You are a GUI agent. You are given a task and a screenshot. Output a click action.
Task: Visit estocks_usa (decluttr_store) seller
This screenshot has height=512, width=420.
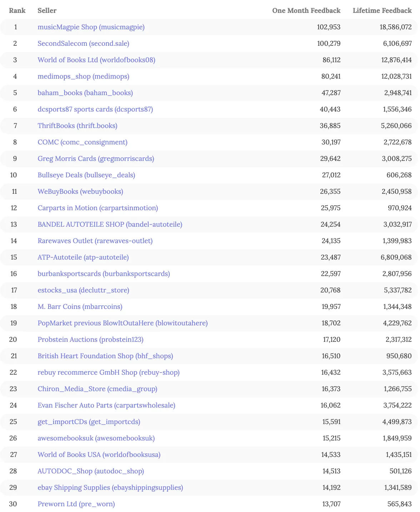pyautogui.click(x=84, y=290)
